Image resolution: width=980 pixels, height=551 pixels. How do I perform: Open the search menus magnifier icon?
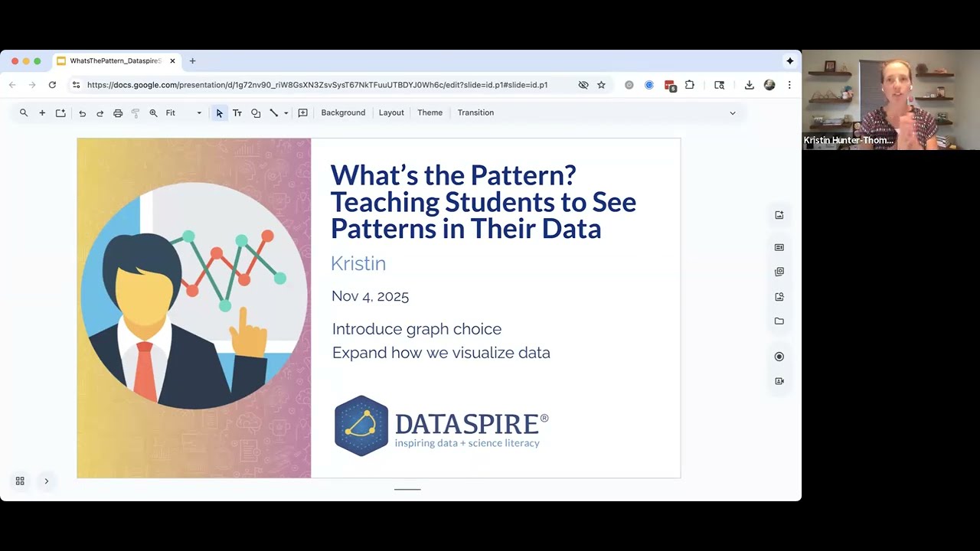[24, 112]
